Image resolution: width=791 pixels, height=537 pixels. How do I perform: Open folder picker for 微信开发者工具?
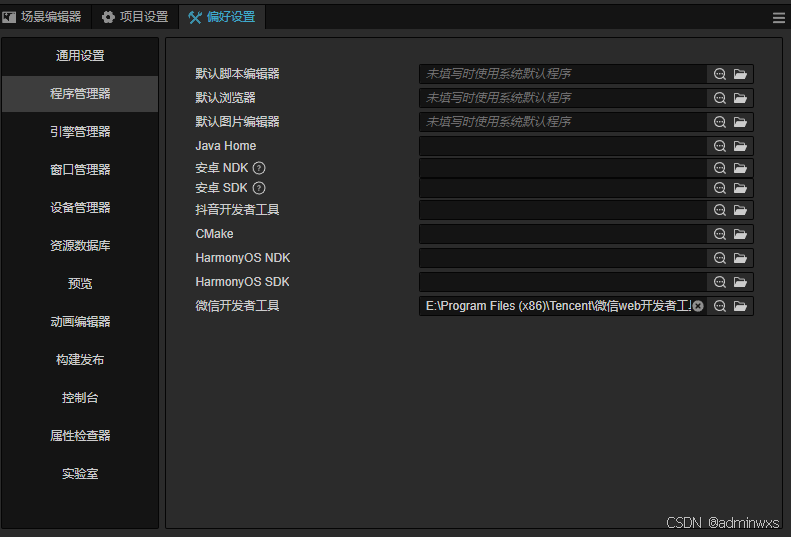[x=740, y=306]
